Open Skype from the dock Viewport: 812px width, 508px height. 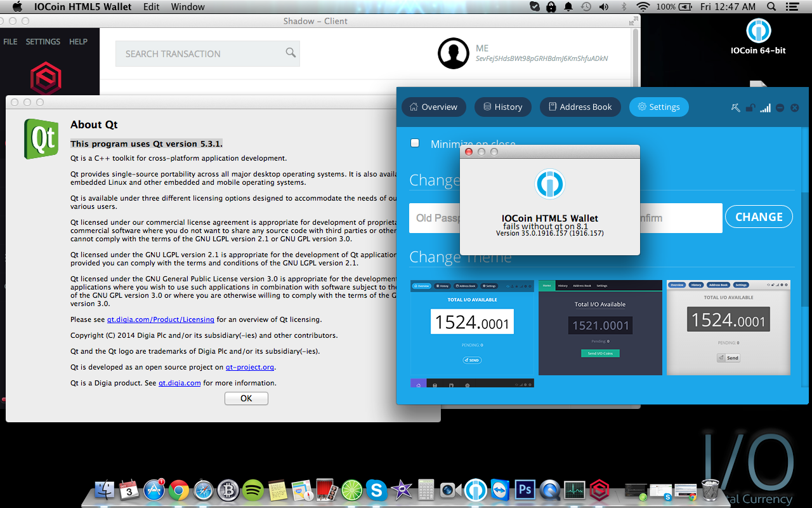tap(377, 490)
